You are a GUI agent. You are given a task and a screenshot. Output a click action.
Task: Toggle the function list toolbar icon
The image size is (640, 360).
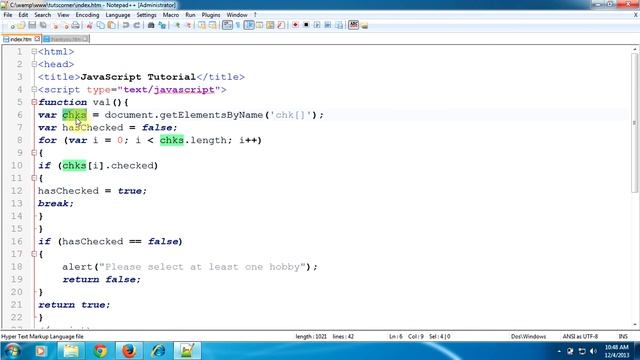tap(281, 25)
